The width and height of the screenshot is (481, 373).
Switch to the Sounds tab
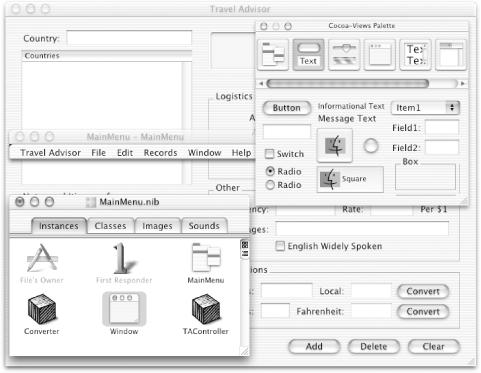click(x=204, y=226)
